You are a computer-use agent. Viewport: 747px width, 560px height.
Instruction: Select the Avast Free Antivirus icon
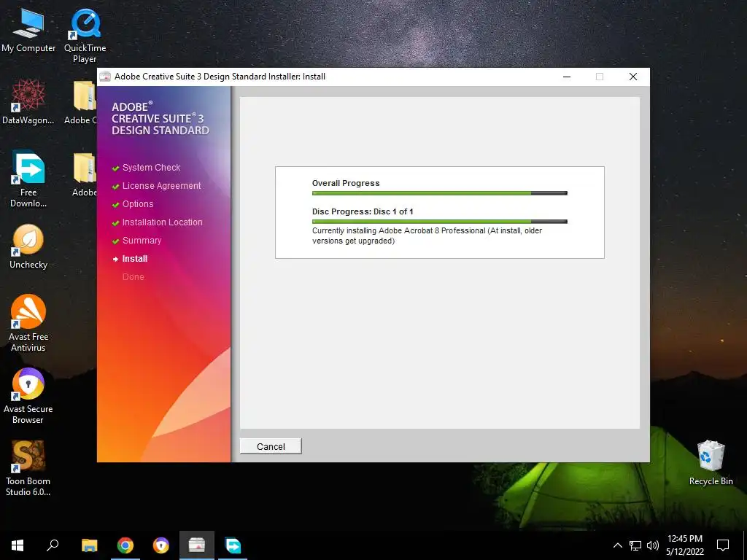(x=28, y=323)
